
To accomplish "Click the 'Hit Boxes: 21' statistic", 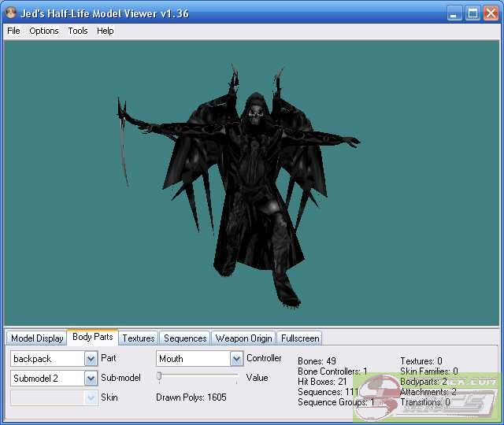I will [322, 382].
